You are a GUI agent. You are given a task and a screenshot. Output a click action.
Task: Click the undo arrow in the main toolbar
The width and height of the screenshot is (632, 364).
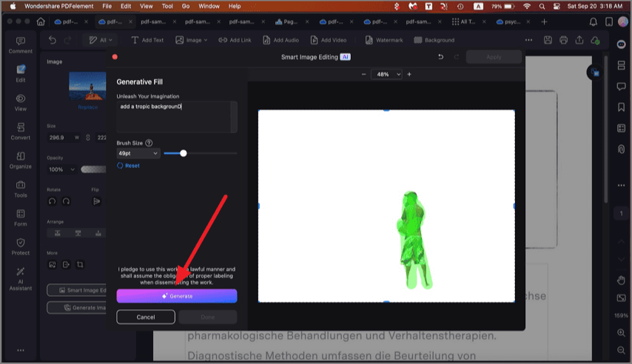pos(53,40)
